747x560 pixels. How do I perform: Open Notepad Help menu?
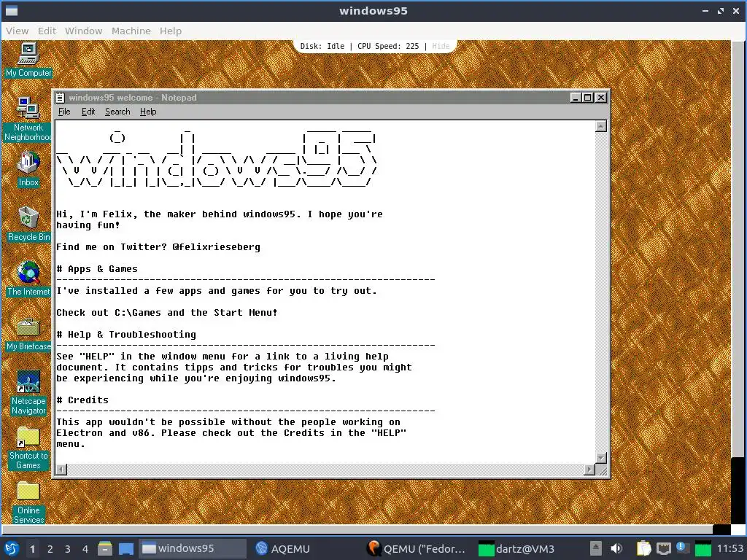[148, 112]
